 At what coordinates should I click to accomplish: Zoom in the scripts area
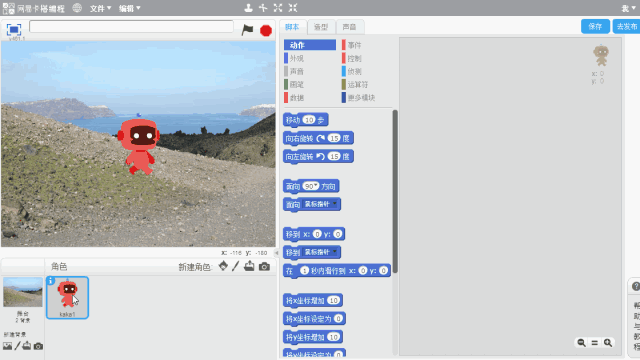pyautogui.click(x=608, y=343)
